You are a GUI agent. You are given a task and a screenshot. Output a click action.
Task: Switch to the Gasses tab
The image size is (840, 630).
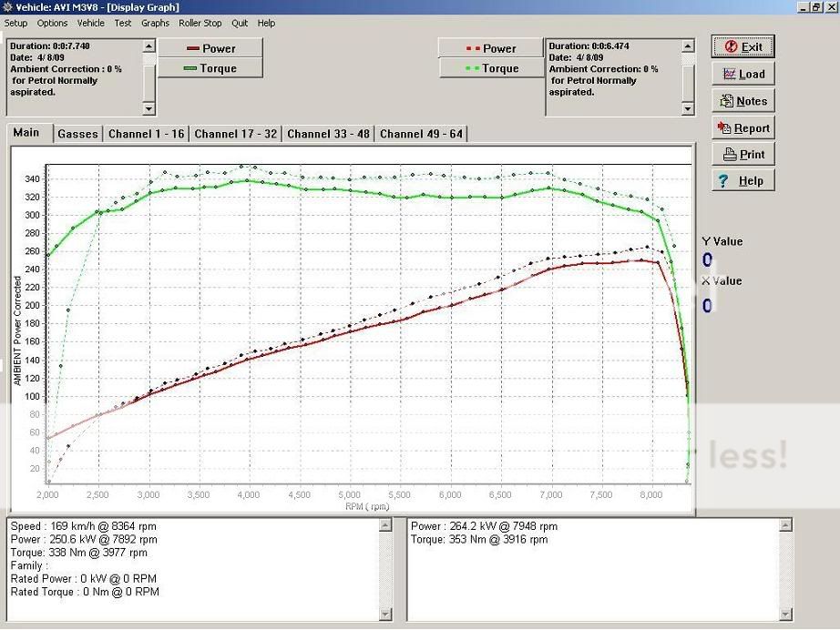click(x=77, y=134)
